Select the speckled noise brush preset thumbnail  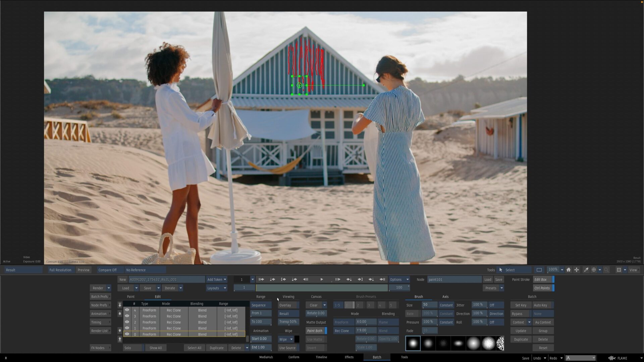[x=499, y=343]
